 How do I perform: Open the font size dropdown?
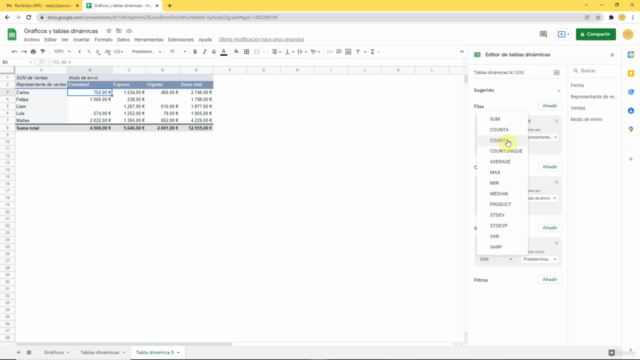click(178, 52)
